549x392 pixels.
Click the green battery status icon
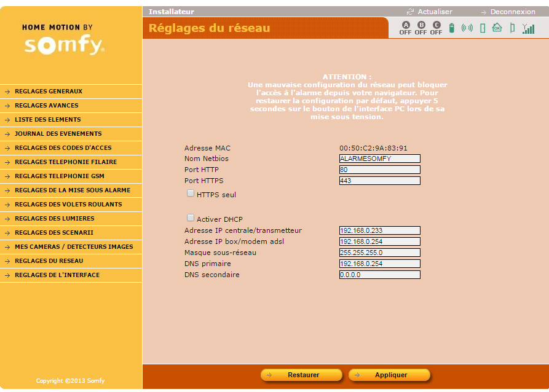[452, 28]
